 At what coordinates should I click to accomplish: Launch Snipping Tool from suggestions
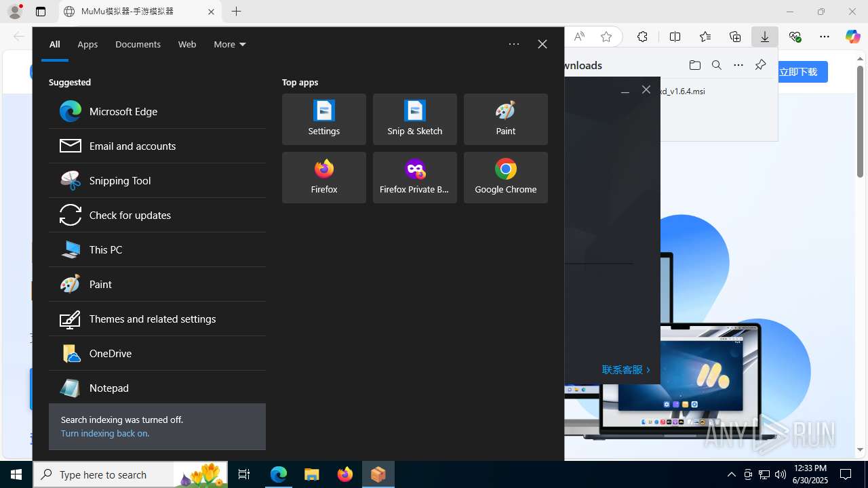pyautogui.click(x=157, y=180)
